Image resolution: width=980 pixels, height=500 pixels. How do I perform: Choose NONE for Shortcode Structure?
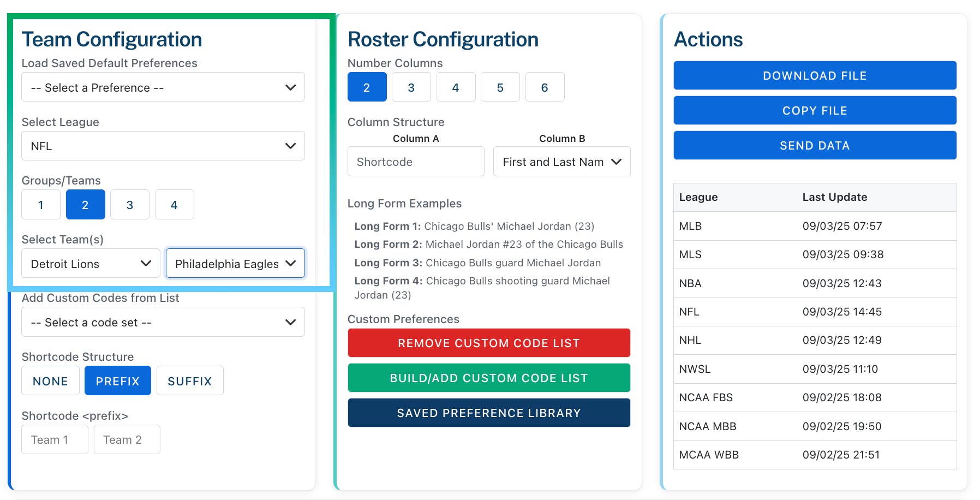point(50,381)
